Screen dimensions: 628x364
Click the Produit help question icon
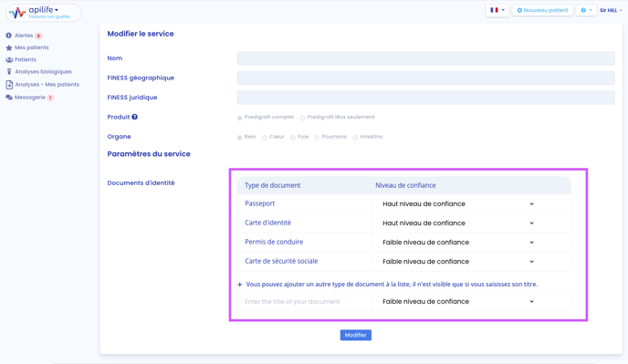pyautogui.click(x=134, y=117)
